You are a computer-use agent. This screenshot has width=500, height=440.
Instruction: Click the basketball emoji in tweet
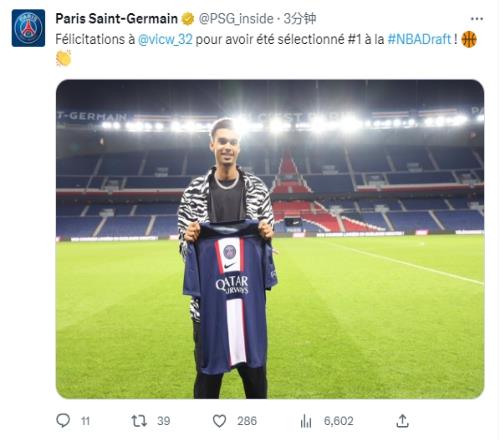pyautogui.click(x=469, y=39)
